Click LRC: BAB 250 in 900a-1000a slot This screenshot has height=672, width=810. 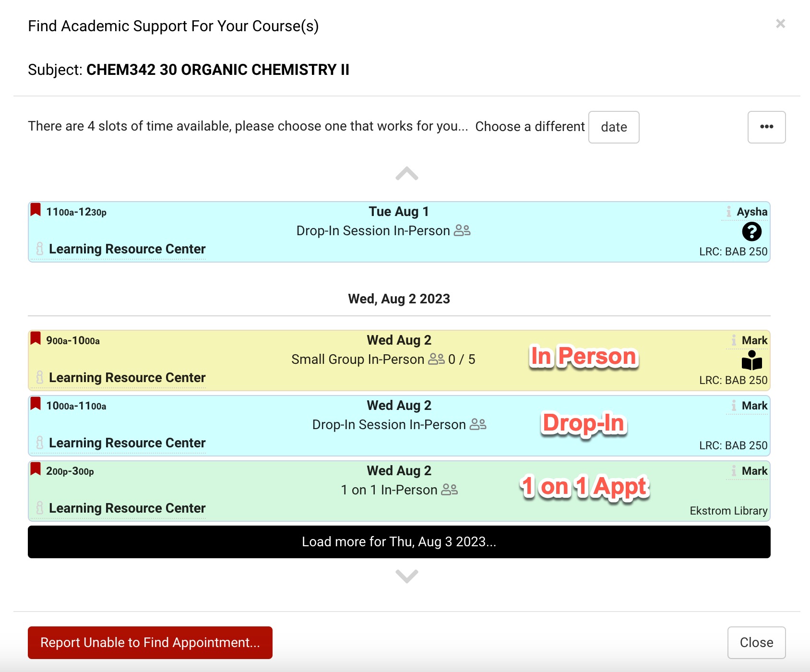tap(733, 380)
